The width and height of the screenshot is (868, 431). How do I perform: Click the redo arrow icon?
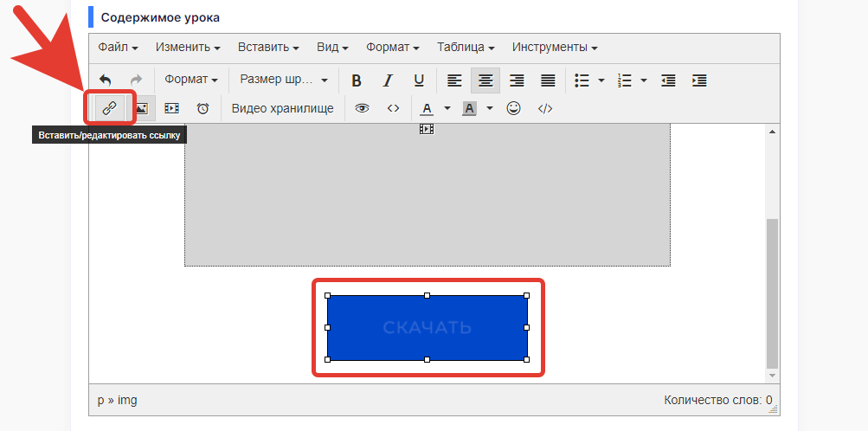[x=136, y=80]
